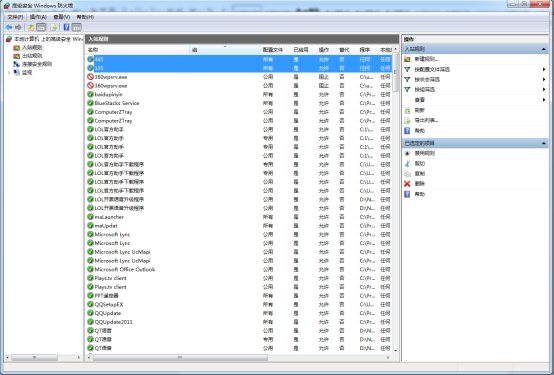The image size is (554, 375).
Task: Select the Microsoft Office Outlook rule
Action: coord(239,269)
